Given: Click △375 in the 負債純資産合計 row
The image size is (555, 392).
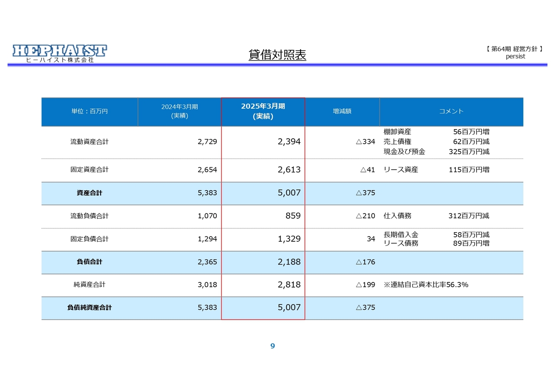Looking at the screenshot, I should pyautogui.click(x=366, y=308).
